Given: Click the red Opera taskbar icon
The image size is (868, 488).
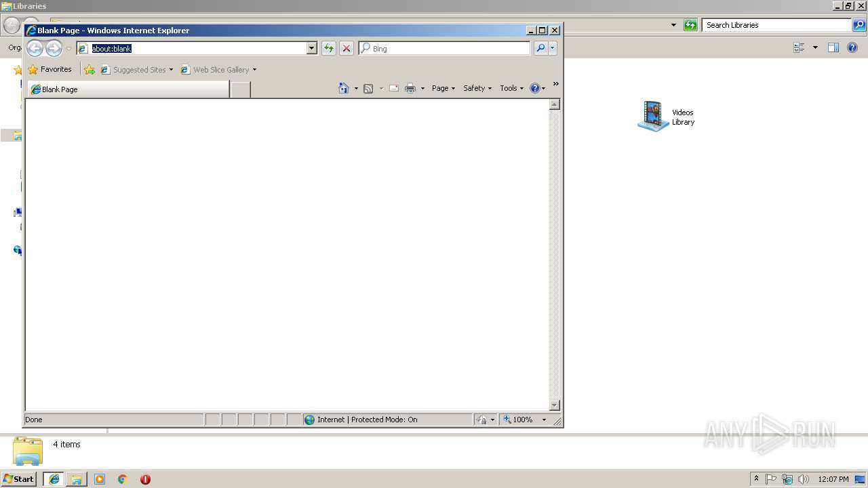Looking at the screenshot, I should [x=145, y=479].
